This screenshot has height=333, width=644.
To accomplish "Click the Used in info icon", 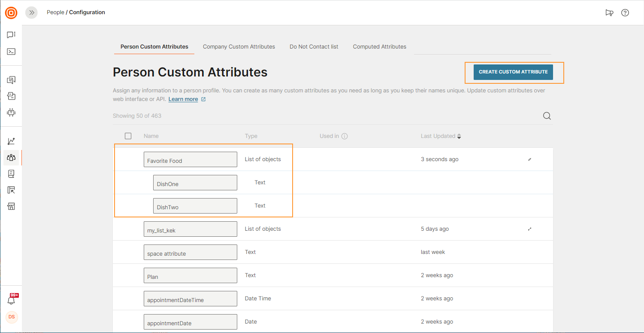I will [x=344, y=136].
